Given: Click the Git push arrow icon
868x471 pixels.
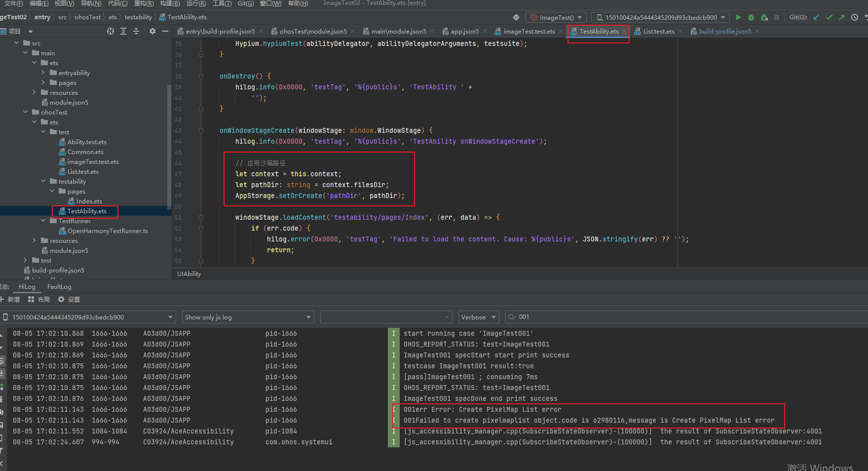Looking at the screenshot, I should pos(842,17).
